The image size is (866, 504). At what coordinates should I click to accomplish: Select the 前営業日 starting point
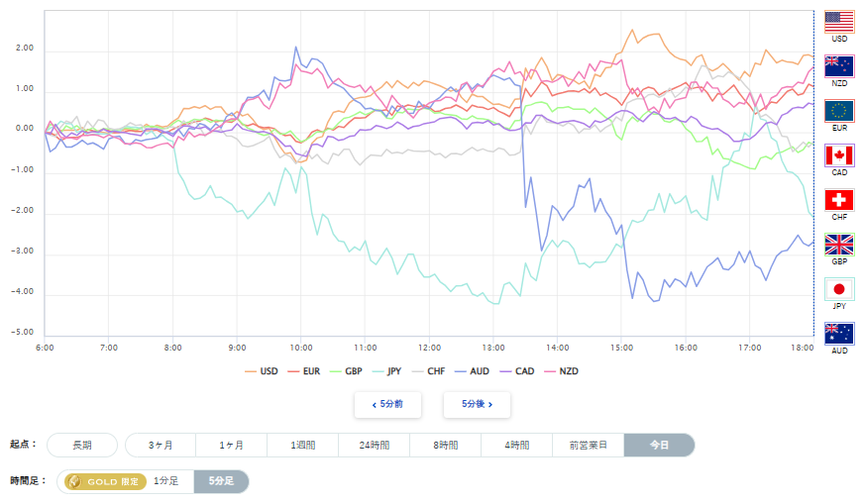(589, 445)
